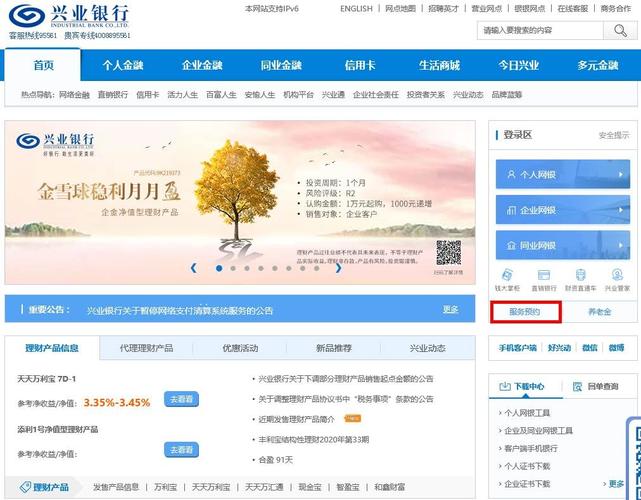
Task: Open 微博 link
Action: click(x=616, y=348)
